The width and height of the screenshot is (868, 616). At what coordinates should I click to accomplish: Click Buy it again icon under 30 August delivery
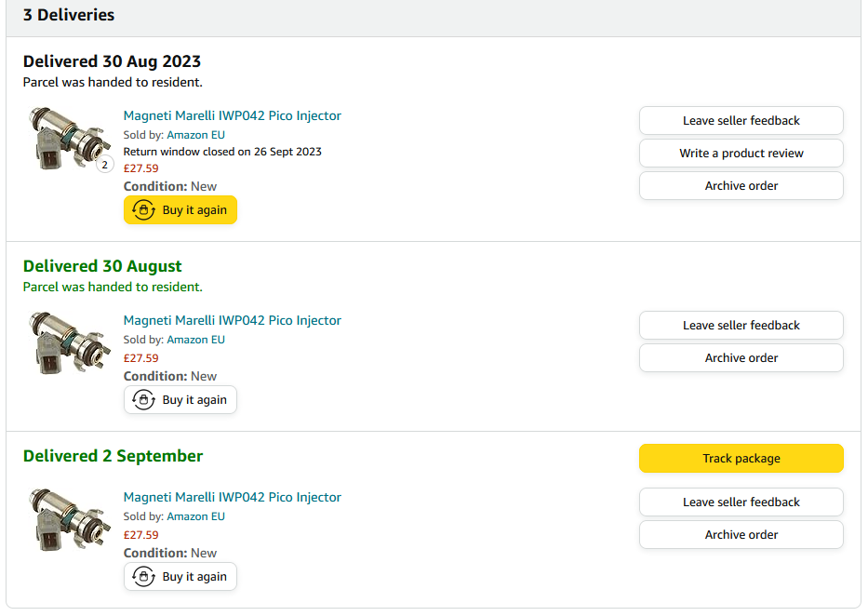coord(144,400)
